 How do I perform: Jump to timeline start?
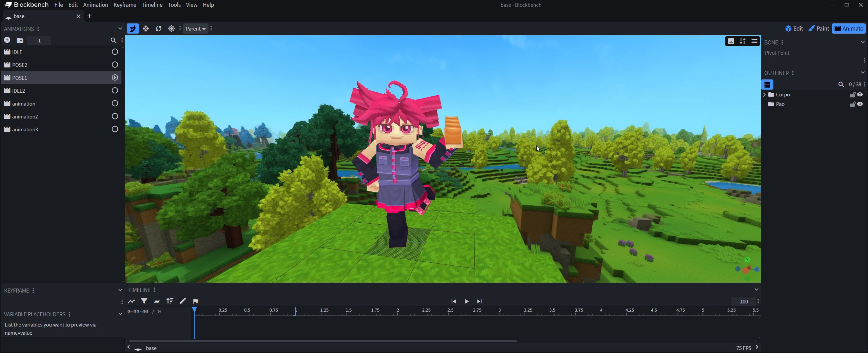click(454, 301)
